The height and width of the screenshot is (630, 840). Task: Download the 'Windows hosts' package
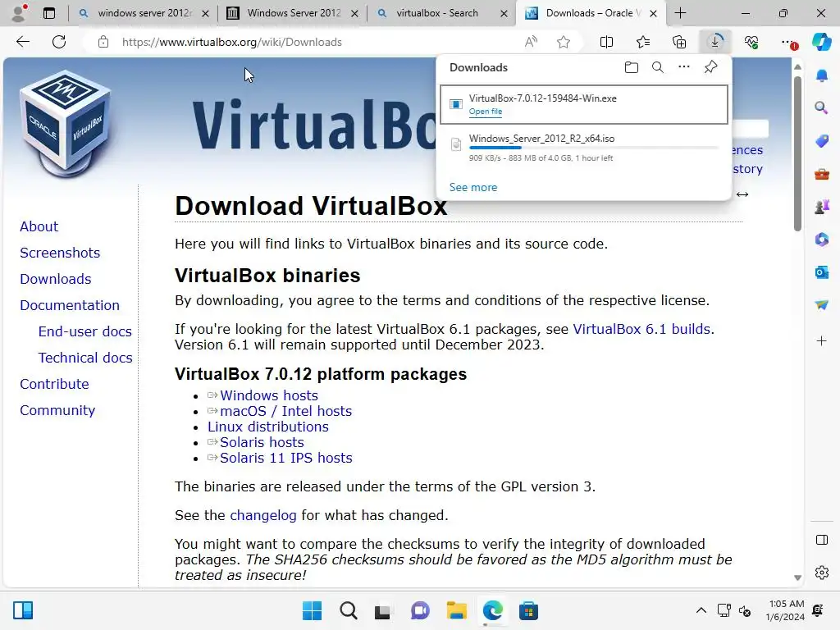[x=269, y=395]
